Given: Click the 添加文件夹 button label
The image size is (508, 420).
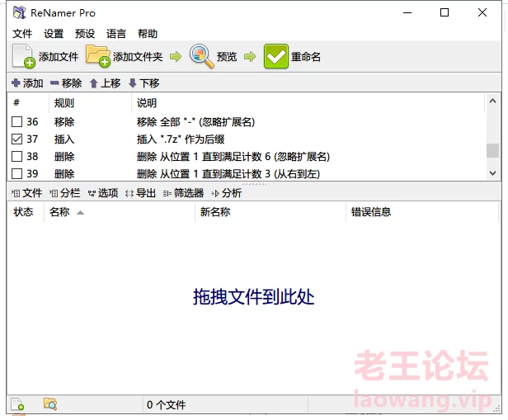Looking at the screenshot, I should pyautogui.click(x=138, y=57).
